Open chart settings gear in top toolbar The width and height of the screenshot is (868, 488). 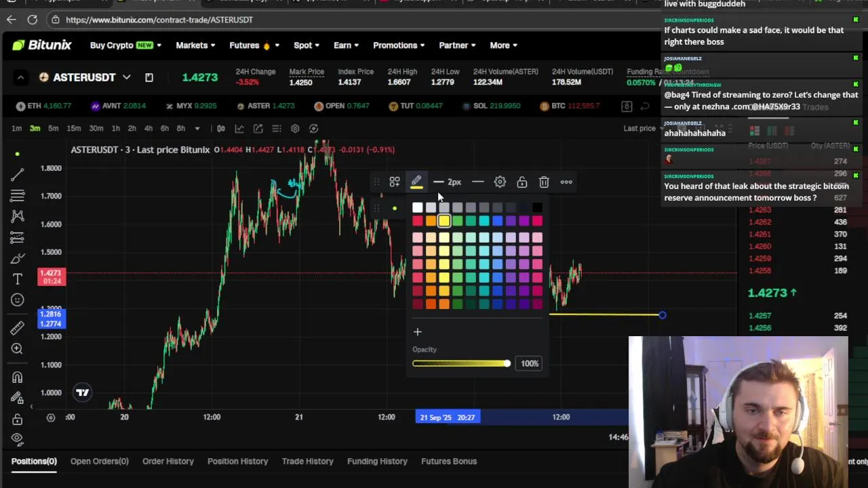[x=295, y=128]
